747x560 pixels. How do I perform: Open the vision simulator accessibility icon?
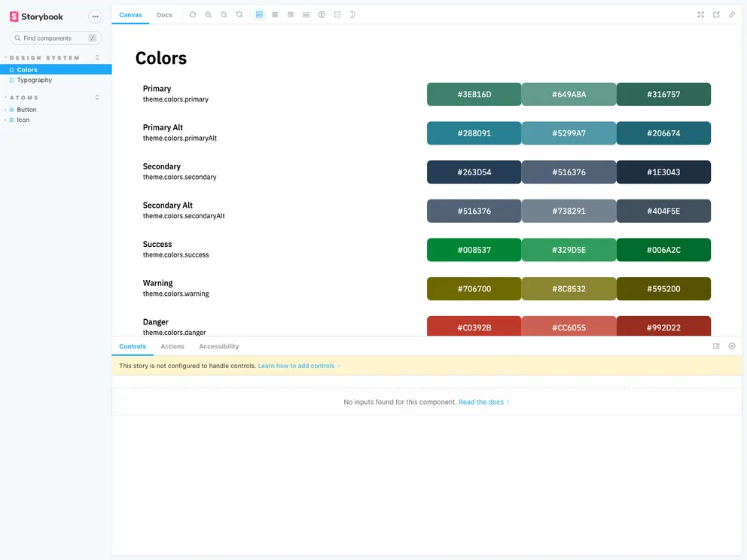(322, 15)
